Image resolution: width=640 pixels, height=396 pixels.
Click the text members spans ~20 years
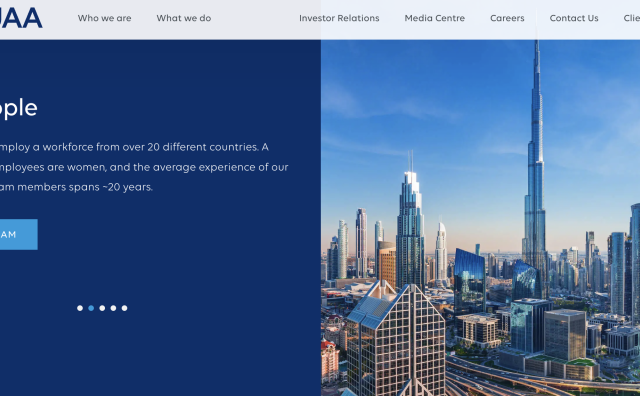coord(76,187)
